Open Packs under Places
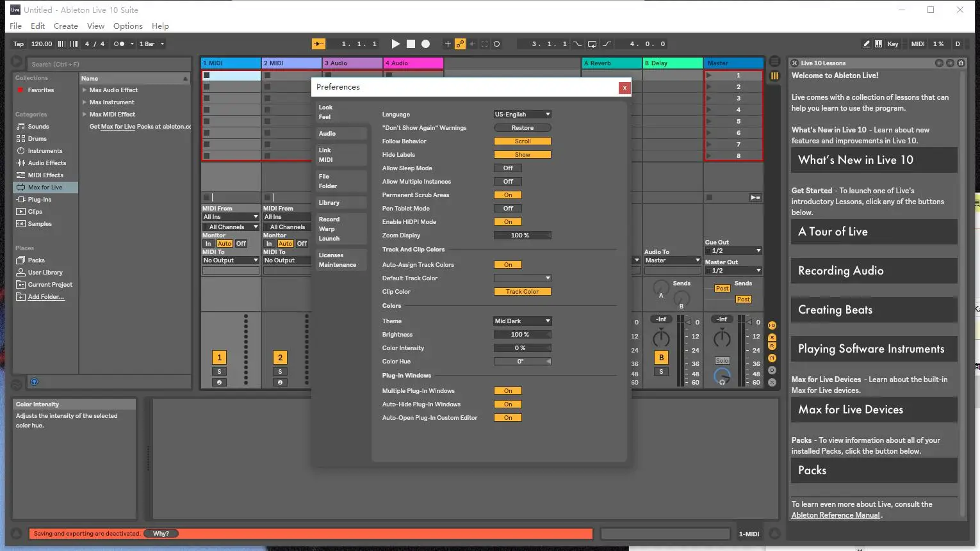The width and height of the screenshot is (980, 551). 36,260
